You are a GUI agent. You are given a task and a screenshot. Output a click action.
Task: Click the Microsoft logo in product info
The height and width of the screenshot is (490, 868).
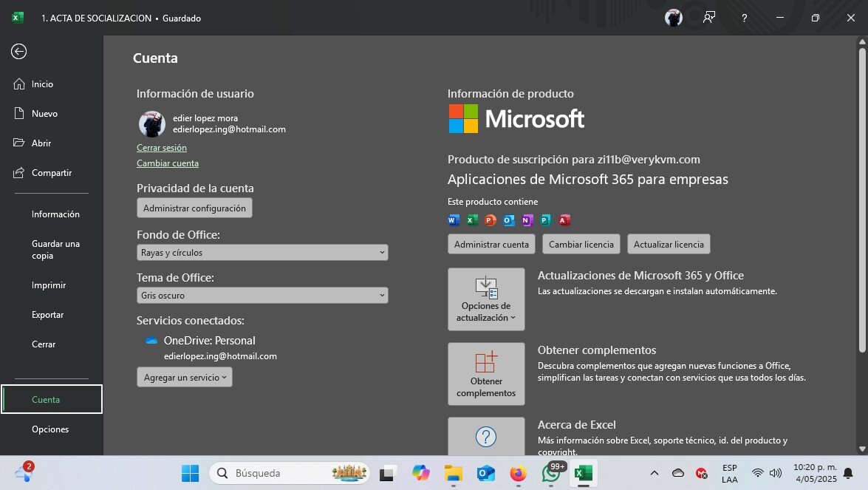[x=516, y=119]
